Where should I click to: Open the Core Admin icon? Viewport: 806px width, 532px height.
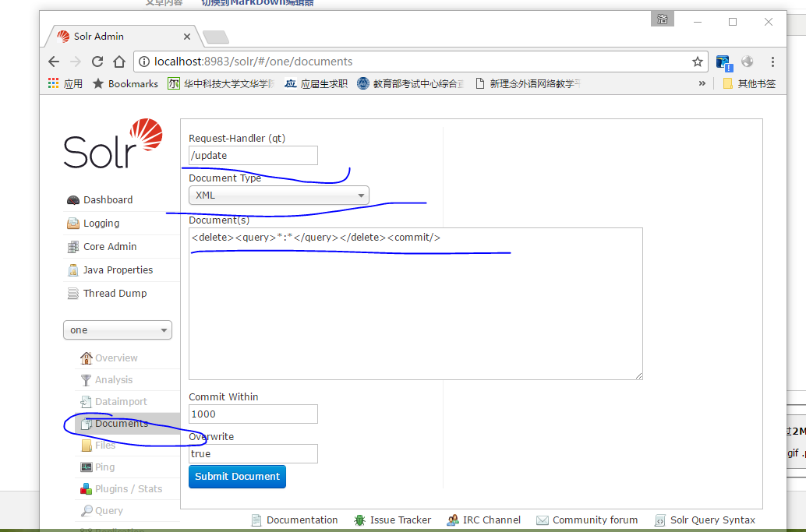73,247
